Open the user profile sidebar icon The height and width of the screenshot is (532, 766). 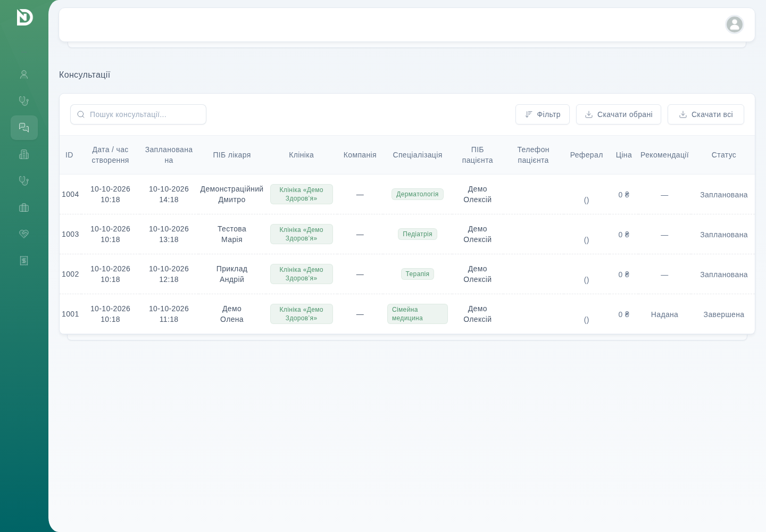pos(24,74)
